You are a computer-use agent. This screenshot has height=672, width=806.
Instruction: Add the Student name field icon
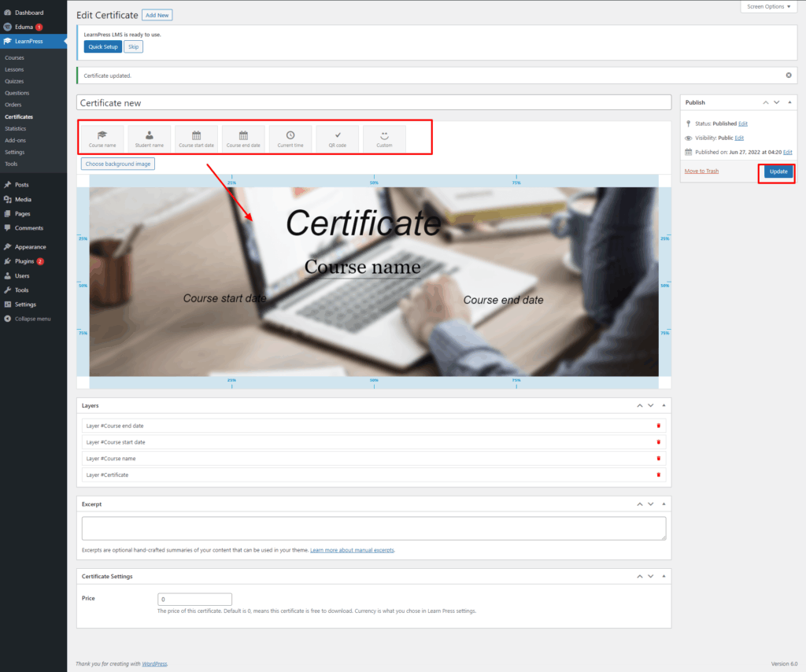149,138
